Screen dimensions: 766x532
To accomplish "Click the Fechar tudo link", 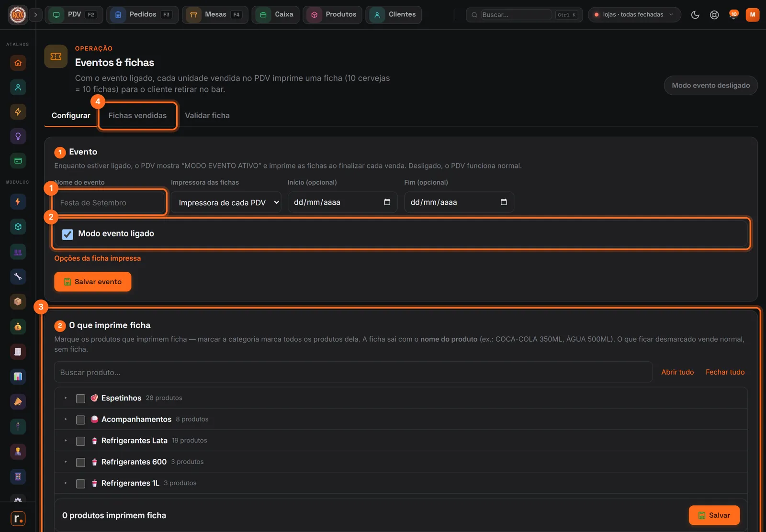I will 725,372.
